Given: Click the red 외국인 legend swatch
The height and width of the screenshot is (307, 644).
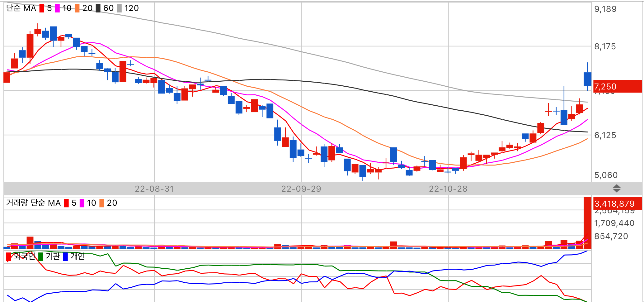Looking at the screenshot, I should [x=9, y=257].
